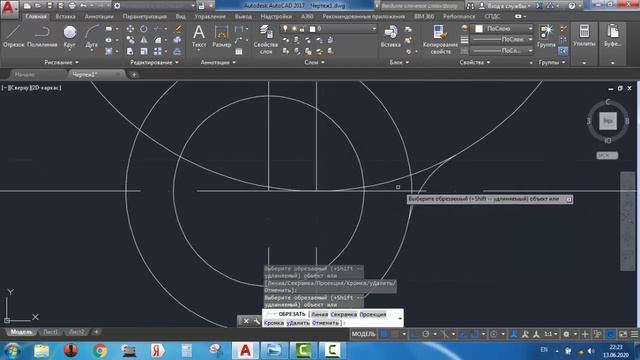Open the Главная ribbon tab
The width and height of the screenshot is (640, 360).
tap(36, 17)
